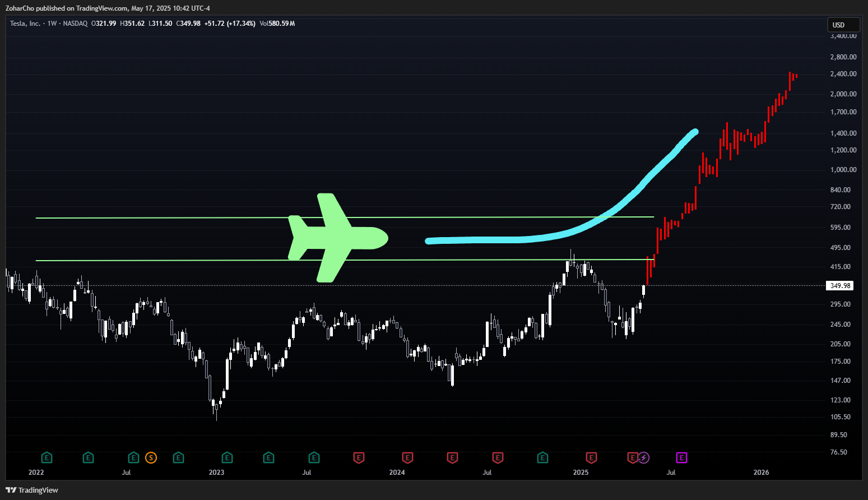Select the green earnings marker left of the orange S icon
The image size is (868, 500).
tap(133, 458)
